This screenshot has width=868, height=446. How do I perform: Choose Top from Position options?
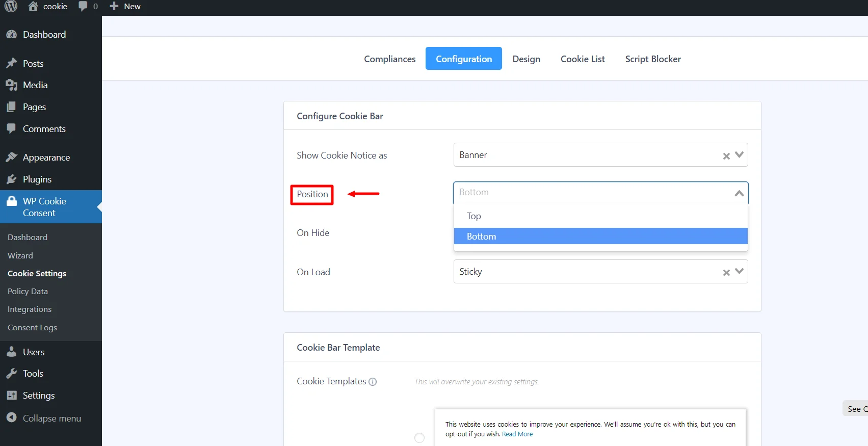pos(474,216)
